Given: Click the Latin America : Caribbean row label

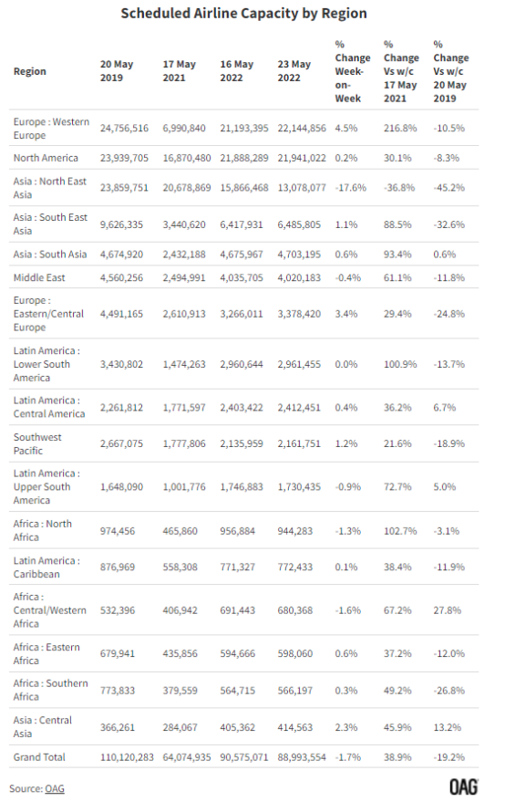Looking at the screenshot, I should (46, 567).
